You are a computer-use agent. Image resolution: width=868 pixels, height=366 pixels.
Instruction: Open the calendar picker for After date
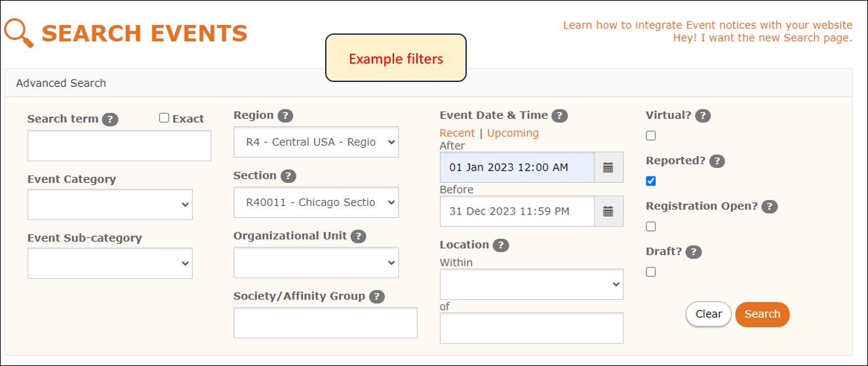click(x=608, y=167)
